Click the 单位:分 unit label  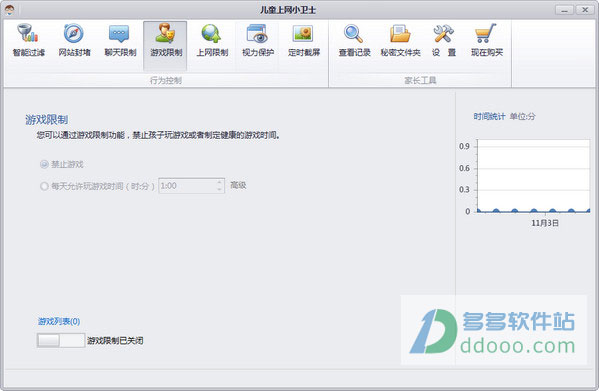pyautogui.click(x=522, y=116)
